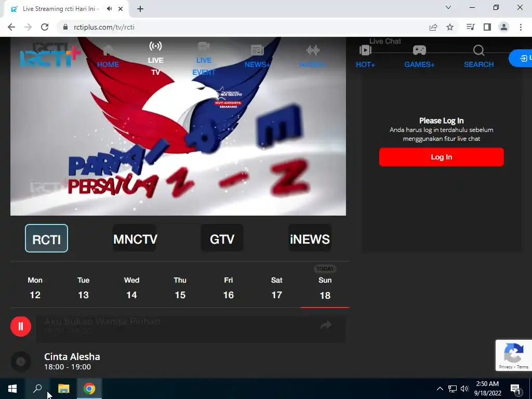Show the schedule for Tue 13

84,288
